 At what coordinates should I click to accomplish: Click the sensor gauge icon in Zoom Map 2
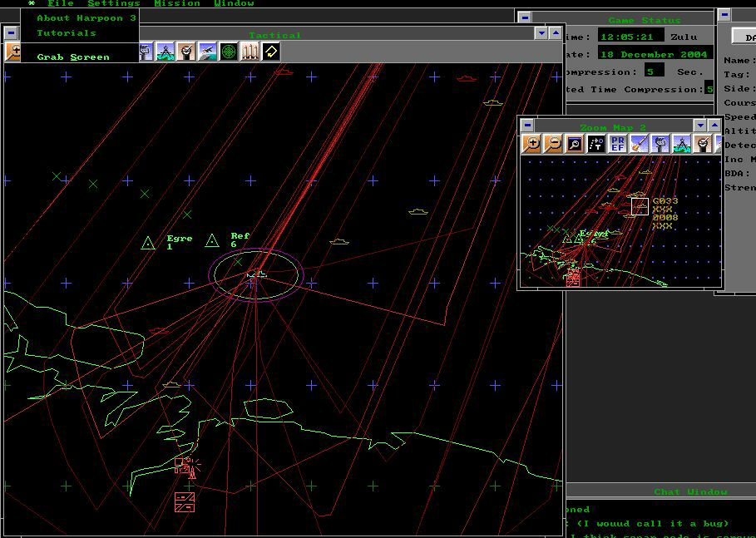(x=702, y=144)
